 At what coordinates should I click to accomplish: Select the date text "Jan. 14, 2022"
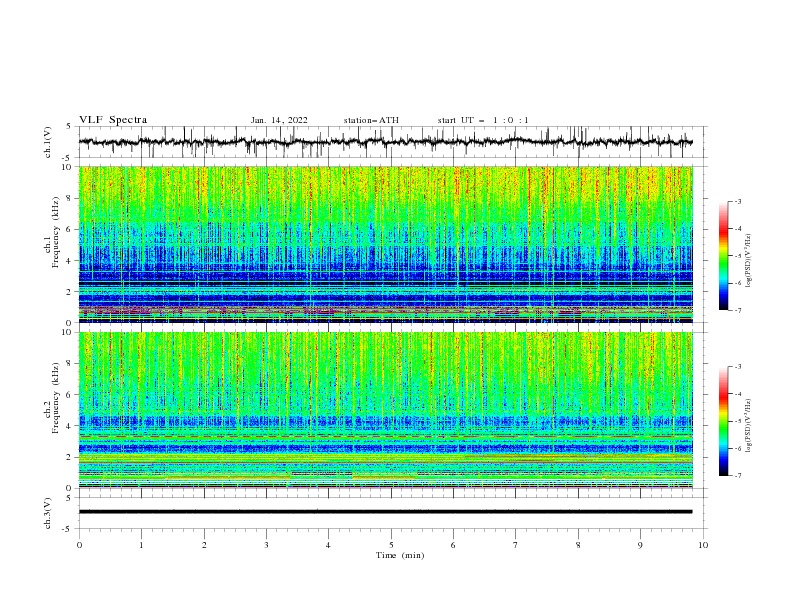pyautogui.click(x=279, y=120)
